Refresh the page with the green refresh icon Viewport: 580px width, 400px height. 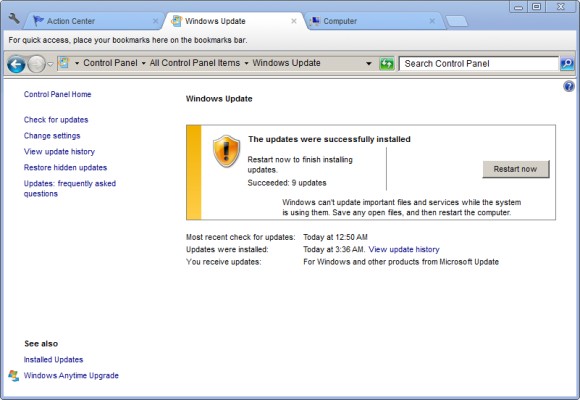[387, 64]
